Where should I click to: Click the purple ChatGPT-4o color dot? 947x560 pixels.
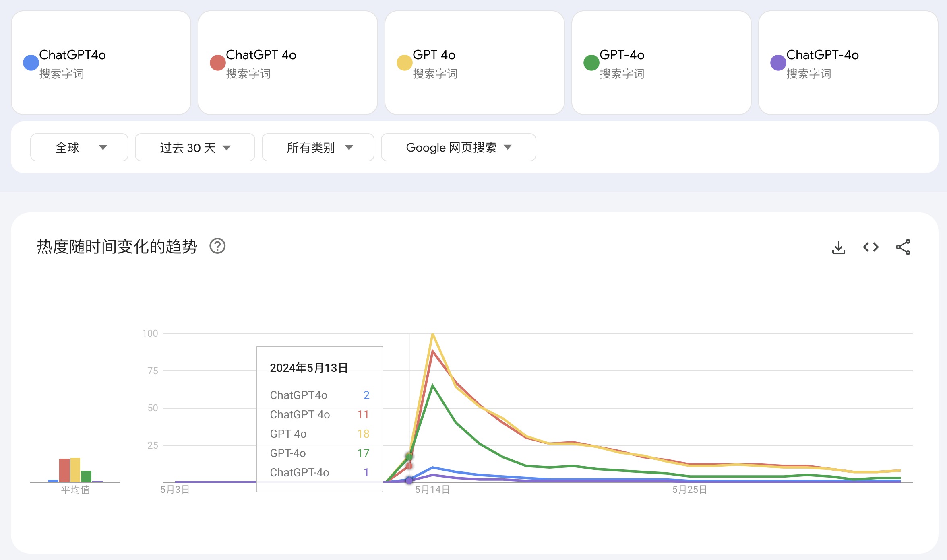(778, 62)
